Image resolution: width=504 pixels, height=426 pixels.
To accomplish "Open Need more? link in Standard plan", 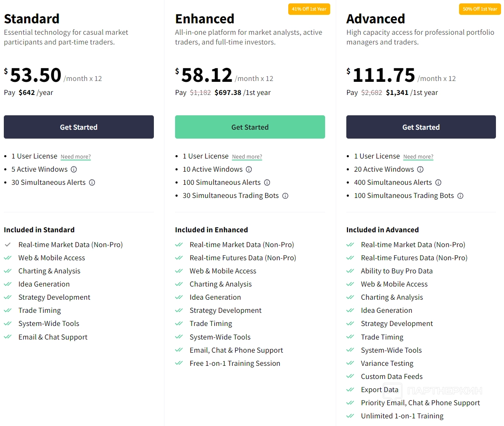I will click(x=76, y=157).
